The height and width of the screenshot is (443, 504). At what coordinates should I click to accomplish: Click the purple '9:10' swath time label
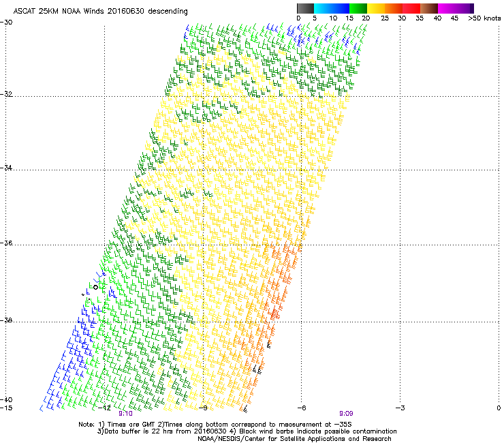click(x=126, y=414)
